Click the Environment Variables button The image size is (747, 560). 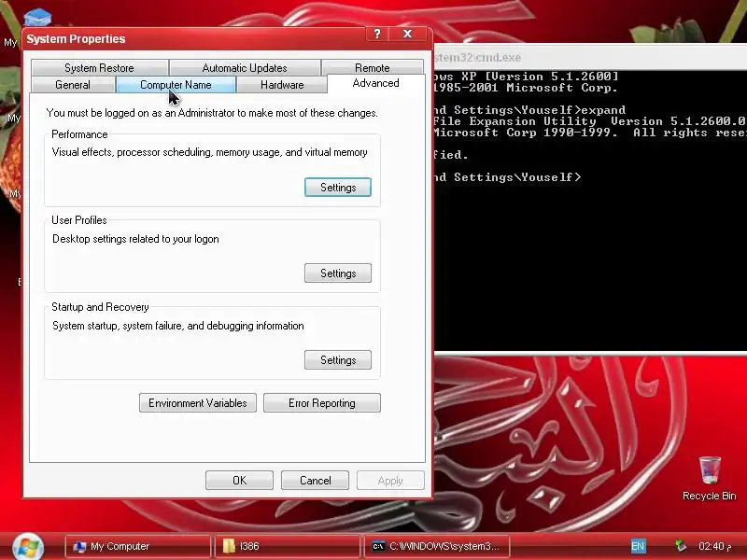pos(198,403)
